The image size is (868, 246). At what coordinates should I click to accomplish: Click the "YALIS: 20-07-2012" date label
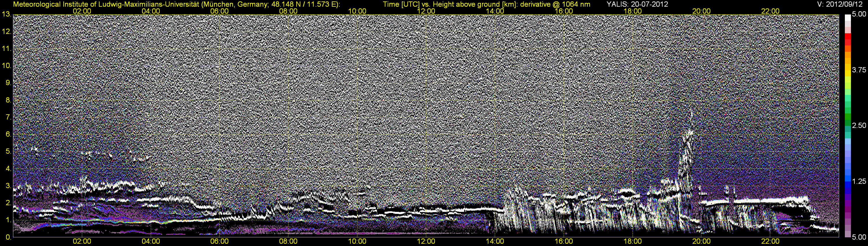[637, 4]
